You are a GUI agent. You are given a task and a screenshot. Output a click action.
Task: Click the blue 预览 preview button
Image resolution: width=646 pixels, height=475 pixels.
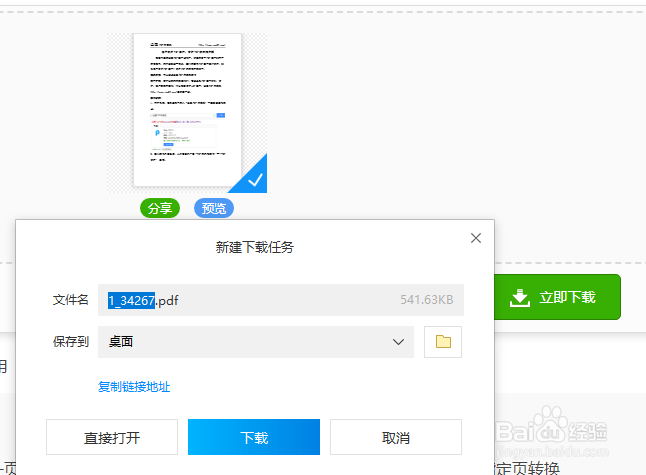click(214, 208)
